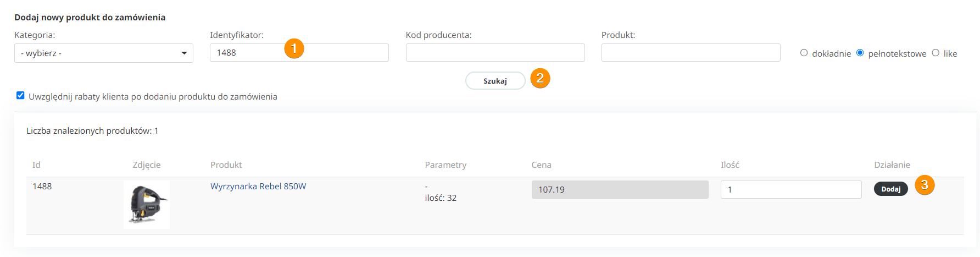This screenshot has width=980, height=257.
Task: Click orange step marker number 3
Action: click(x=925, y=184)
